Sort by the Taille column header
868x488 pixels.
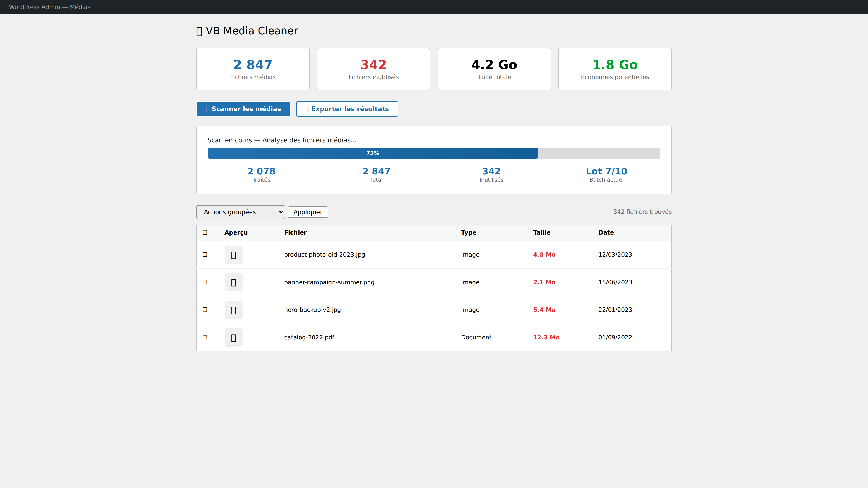pos(542,233)
